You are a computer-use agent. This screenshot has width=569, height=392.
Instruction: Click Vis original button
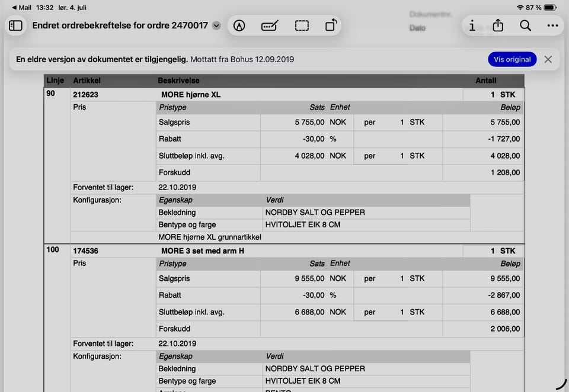(x=512, y=59)
